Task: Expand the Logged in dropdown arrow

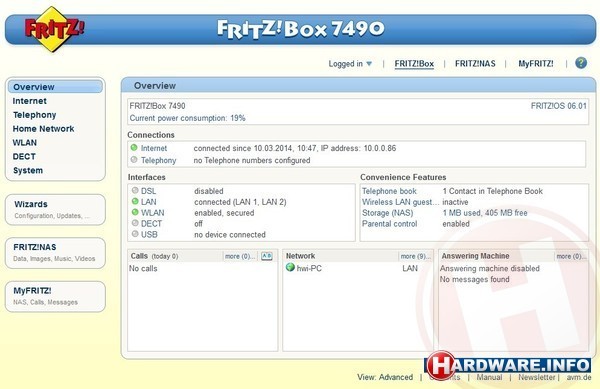Action: 369,63
